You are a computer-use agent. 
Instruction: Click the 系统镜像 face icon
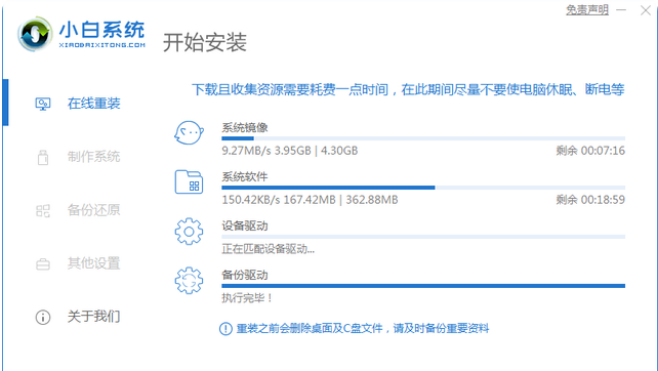coord(189,133)
